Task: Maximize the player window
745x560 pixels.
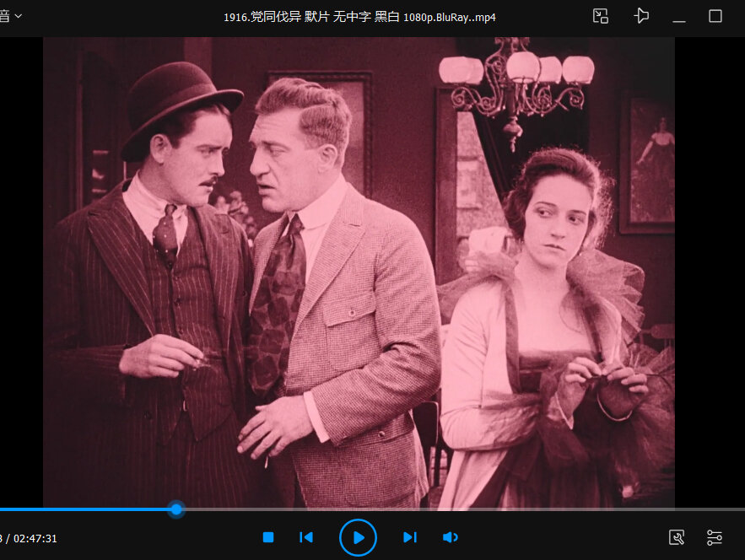Action: [x=715, y=16]
